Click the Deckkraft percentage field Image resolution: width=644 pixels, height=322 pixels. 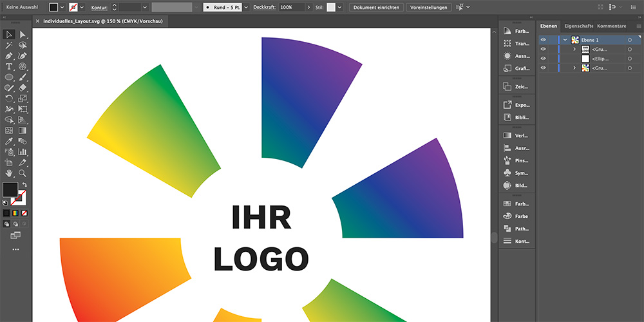(x=292, y=7)
